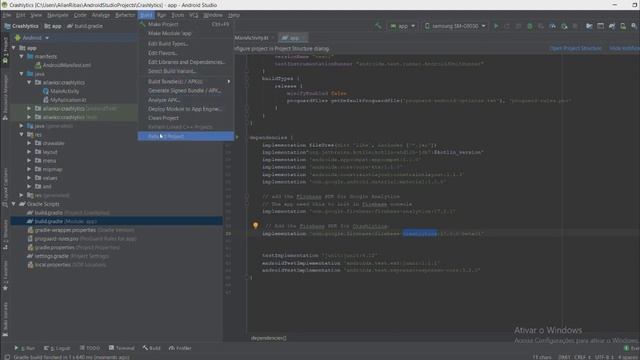Image resolution: width=640 pixels, height=360 pixels.
Task: Toggle the Layout Captures side tab
Action: pos(5,187)
